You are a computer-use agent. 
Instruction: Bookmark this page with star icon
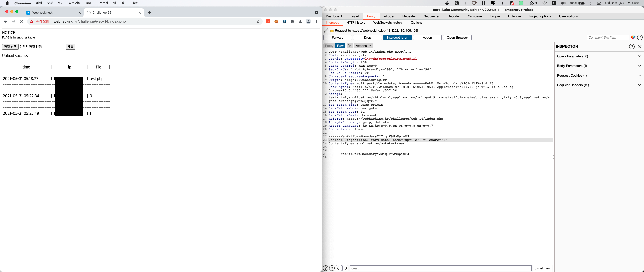coord(258,21)
